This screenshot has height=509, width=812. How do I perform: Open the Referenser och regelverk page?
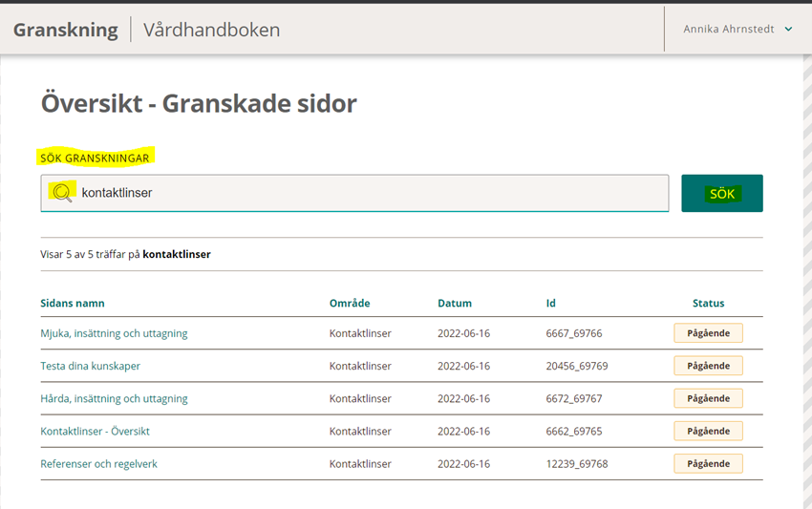pyautogui.click(x=98, y=464)
